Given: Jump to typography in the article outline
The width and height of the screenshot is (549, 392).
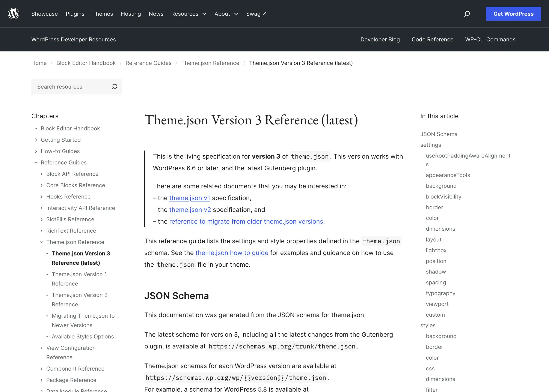Looking at the screenshot, I should (440, 293).
